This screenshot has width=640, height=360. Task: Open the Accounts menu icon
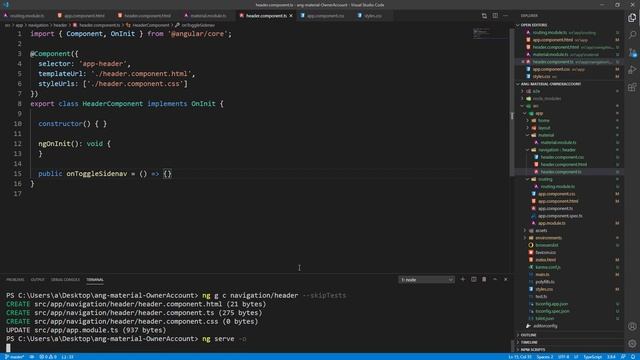[x=632, y=326]
